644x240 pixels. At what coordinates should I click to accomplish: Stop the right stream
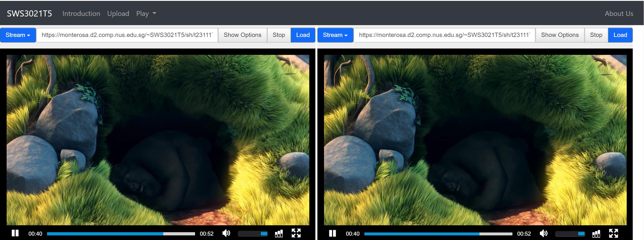(x=596, y=35)
